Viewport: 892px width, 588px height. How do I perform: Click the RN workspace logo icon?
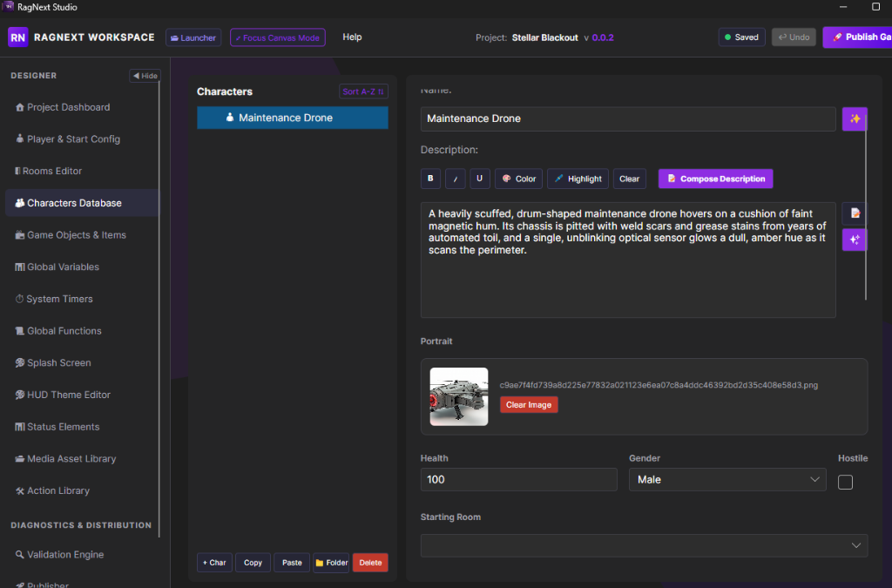point(17,37)
